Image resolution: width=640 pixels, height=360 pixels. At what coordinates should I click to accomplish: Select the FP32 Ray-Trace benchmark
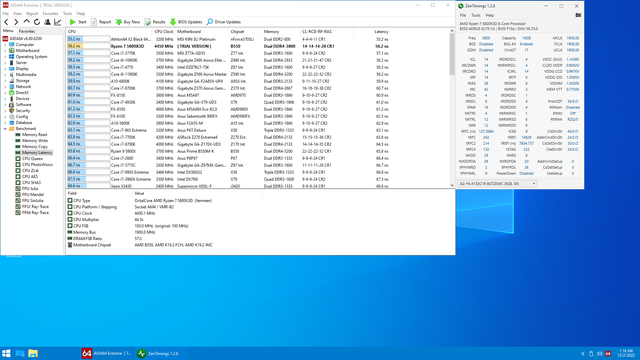(35, 207)
